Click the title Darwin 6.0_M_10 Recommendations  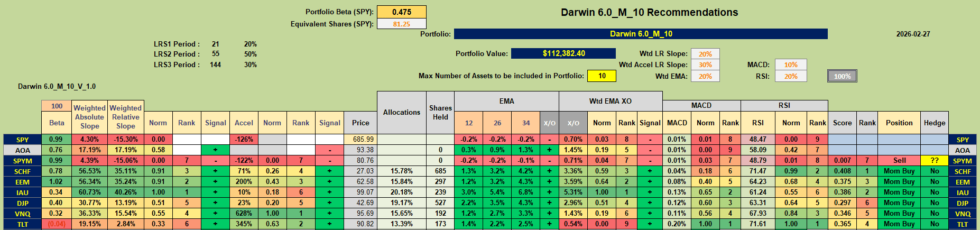[649, 12]
